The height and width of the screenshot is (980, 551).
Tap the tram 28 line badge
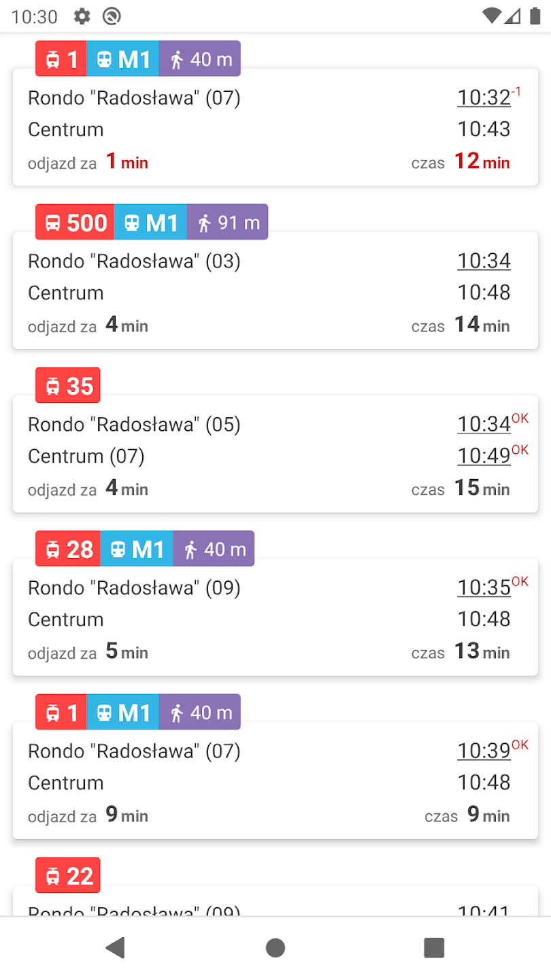tap(68, 549)
